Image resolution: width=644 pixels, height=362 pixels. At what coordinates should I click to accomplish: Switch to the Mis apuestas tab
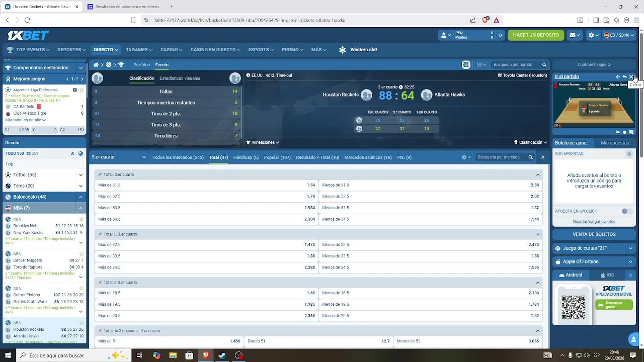[615, 143]
